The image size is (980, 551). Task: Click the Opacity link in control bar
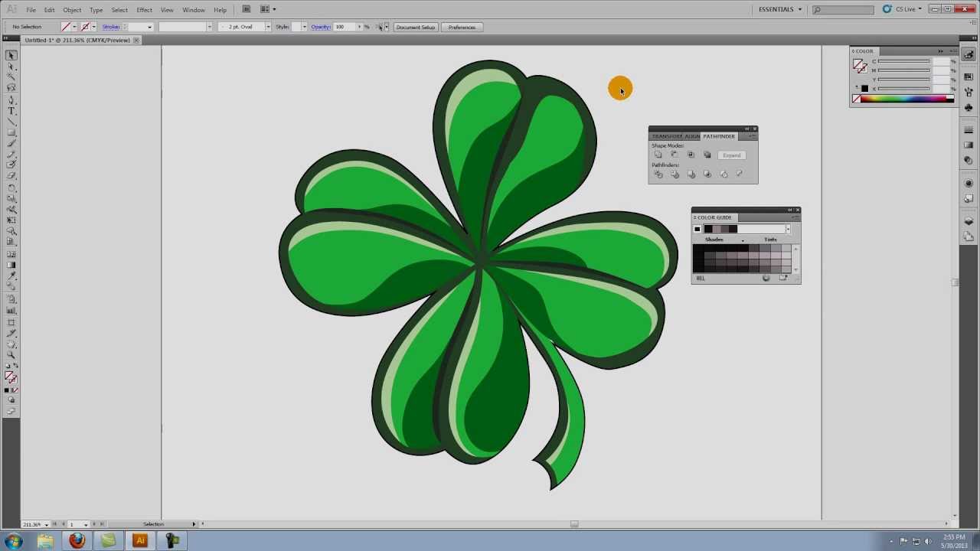[x=321, y=27]
